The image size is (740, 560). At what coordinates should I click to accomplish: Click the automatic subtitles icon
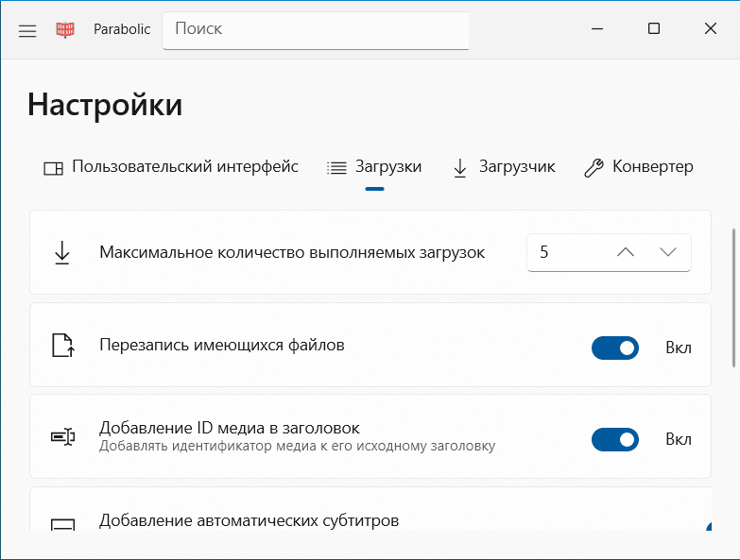click(x=62, y=524)
